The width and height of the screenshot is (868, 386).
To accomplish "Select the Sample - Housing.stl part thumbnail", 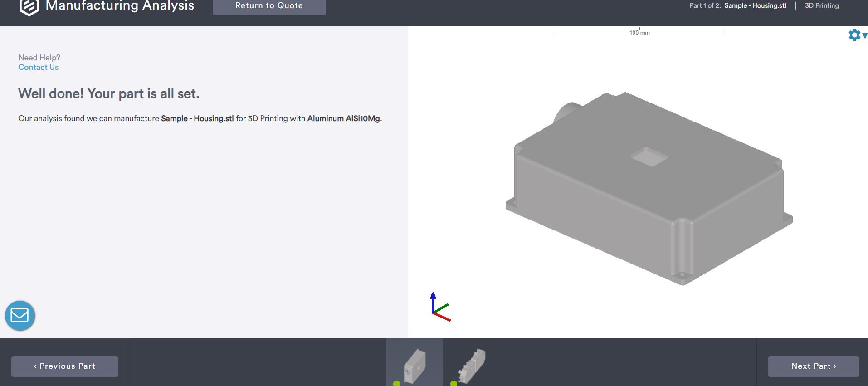I will [x=414, y=364].
